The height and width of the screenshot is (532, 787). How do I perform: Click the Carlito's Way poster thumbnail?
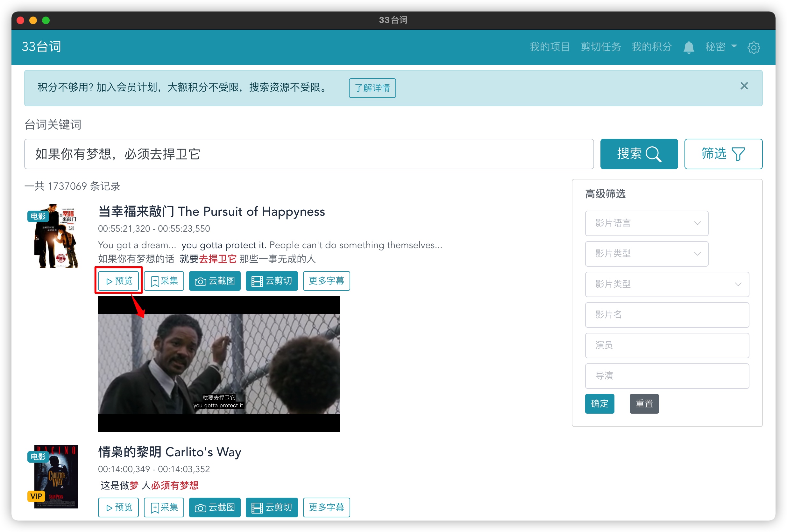(x=56, y=477)
